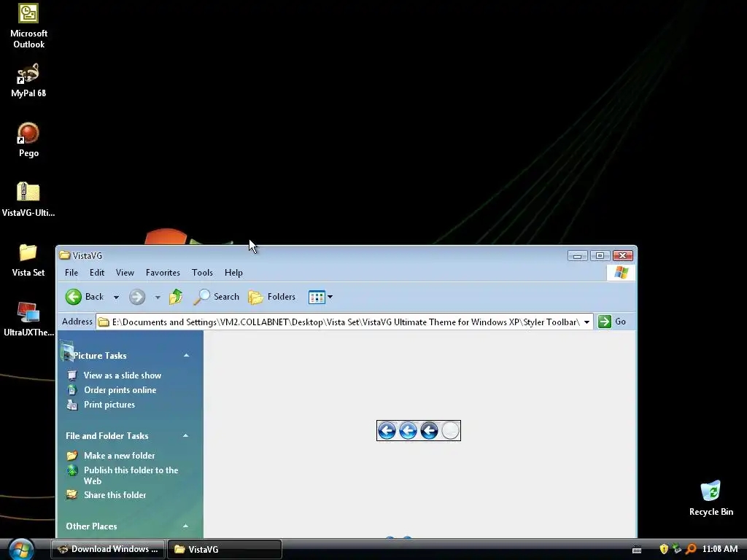Click the keyboard tray icon

636,550
